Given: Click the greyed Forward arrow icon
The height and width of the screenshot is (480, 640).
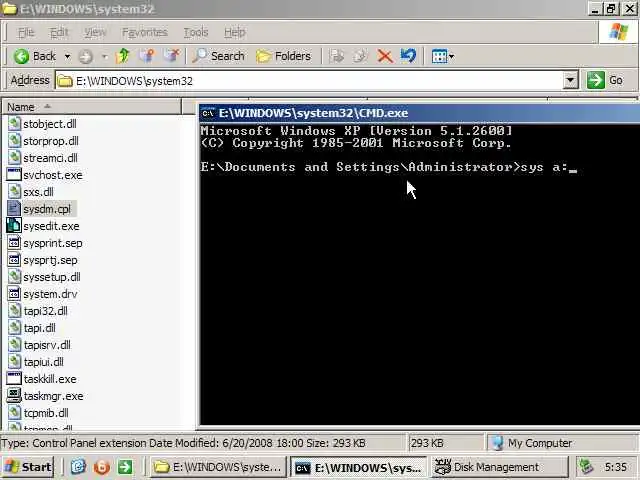Looking at the screenshot, I should click(85, 56).
